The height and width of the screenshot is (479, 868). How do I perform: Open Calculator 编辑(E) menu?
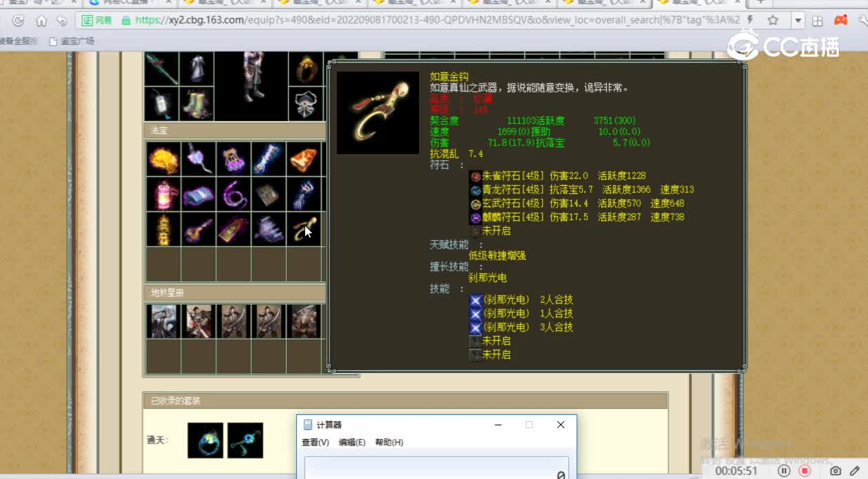tap(352, 443)
